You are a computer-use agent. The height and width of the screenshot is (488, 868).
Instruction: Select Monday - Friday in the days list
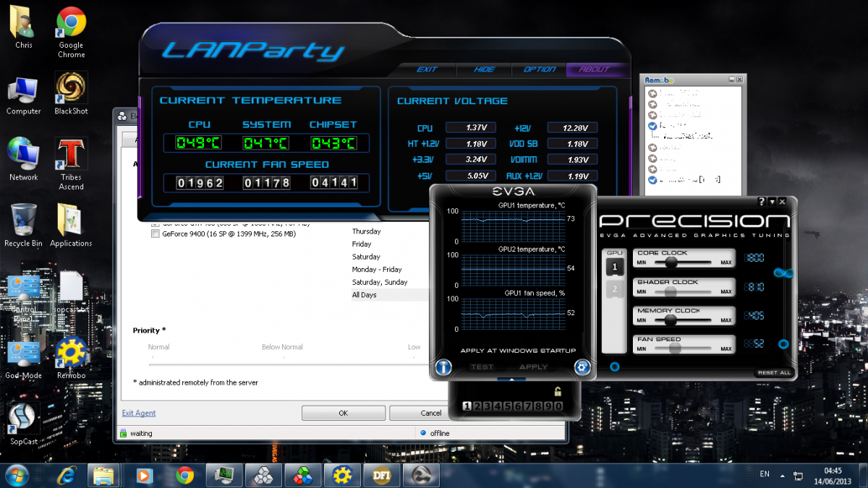pos(377,270)
